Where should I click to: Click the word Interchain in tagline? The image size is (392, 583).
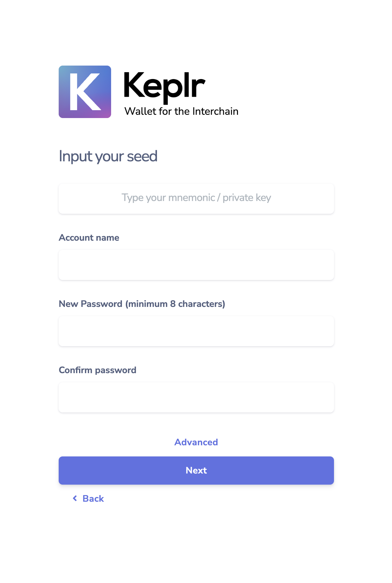coord(215,111)
